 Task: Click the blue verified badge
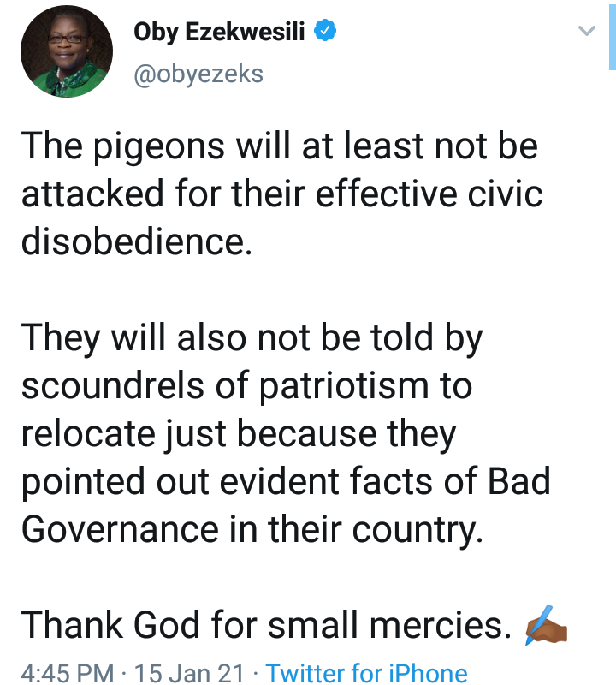(x=325, y=31)
